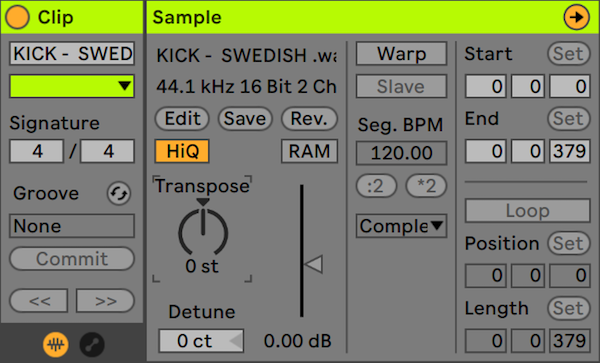Click the Save default clip button

[x=245, y=119]
